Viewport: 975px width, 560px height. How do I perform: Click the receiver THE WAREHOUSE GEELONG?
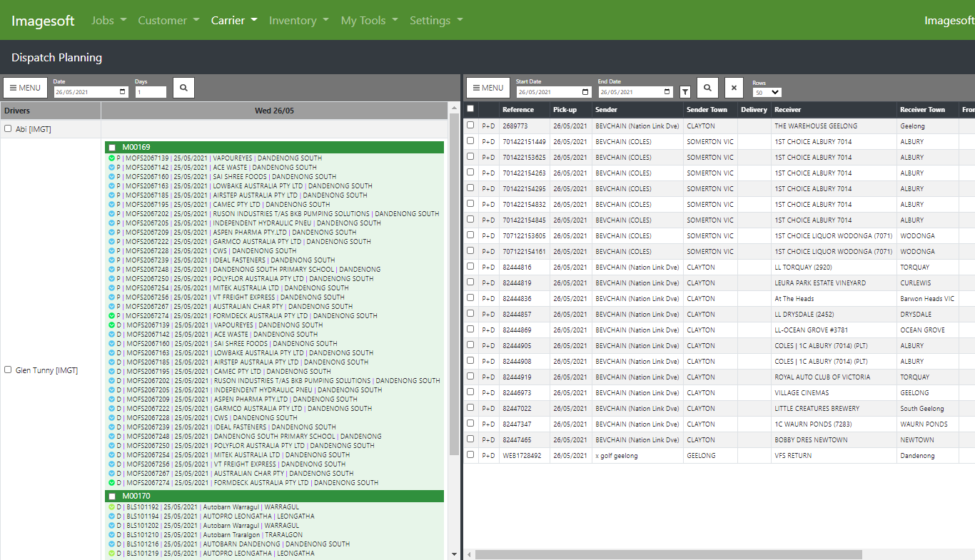coord(816,126)
